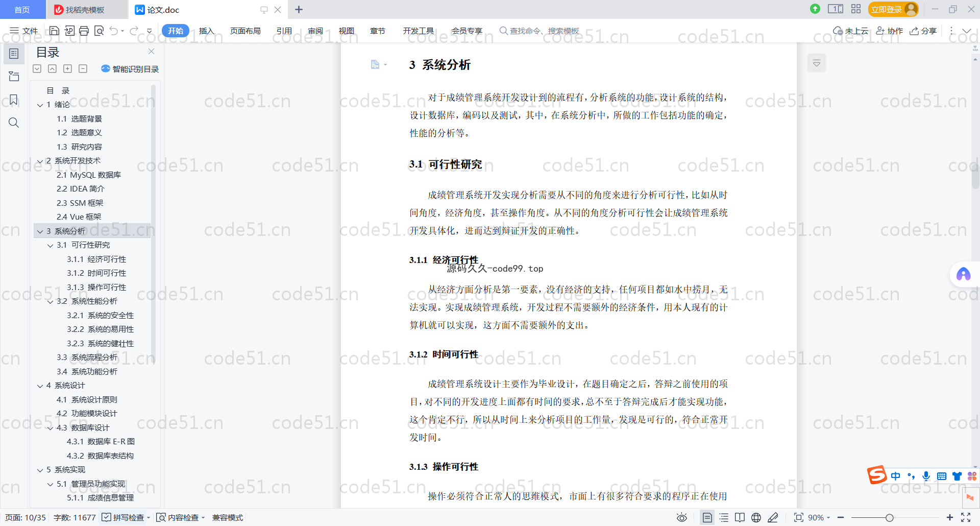The image size is (980, 526).
Task: Switch to outline view
Action: click(724, 517)
